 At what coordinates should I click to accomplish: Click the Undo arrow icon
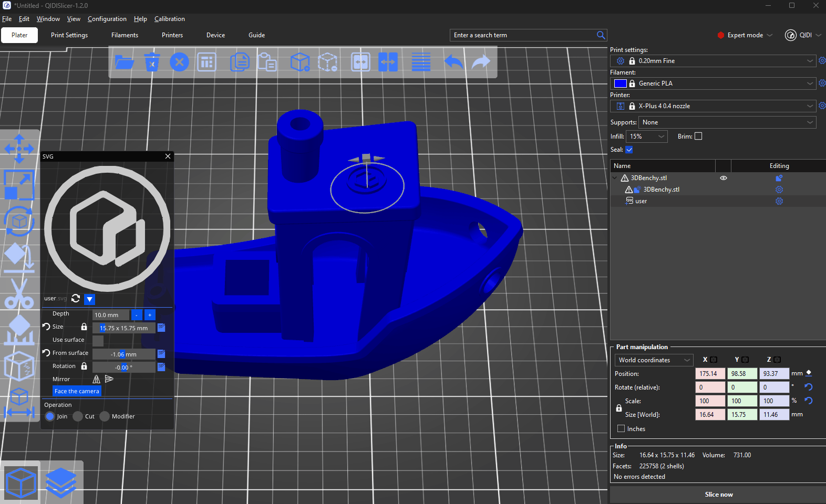(x=454, y=62)
